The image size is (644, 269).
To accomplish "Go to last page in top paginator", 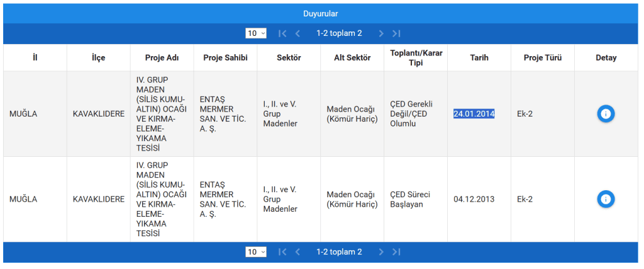I will (396, 33).
